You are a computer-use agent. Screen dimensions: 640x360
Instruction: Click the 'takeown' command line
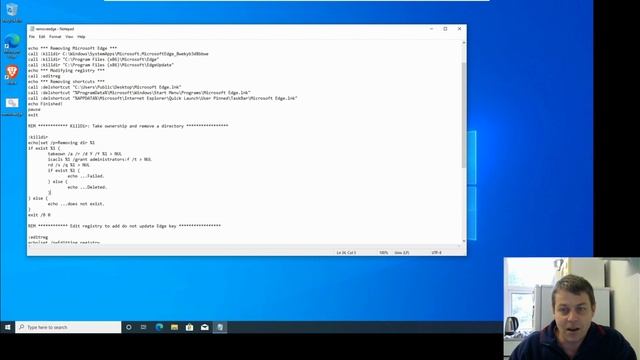[85, 154]
